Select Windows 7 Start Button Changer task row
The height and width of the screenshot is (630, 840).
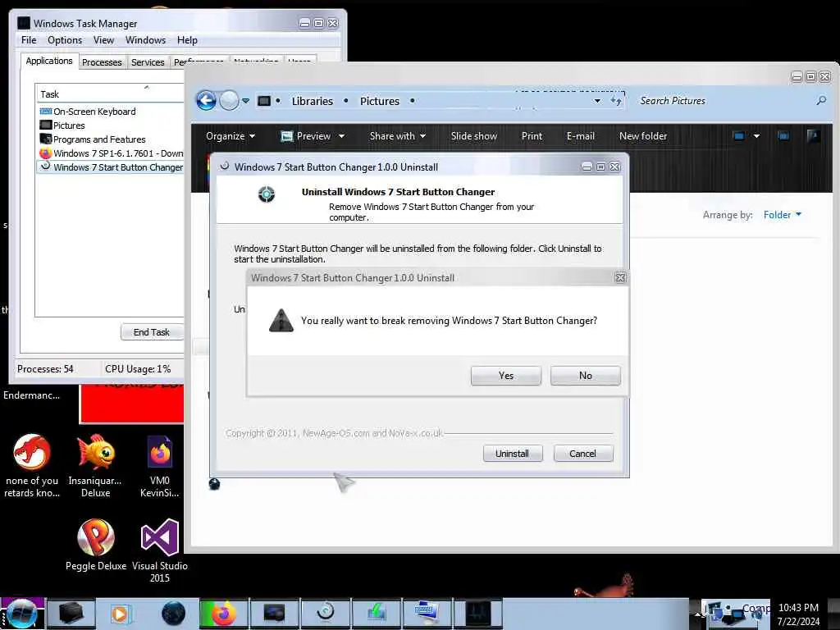tap(111, 167)
